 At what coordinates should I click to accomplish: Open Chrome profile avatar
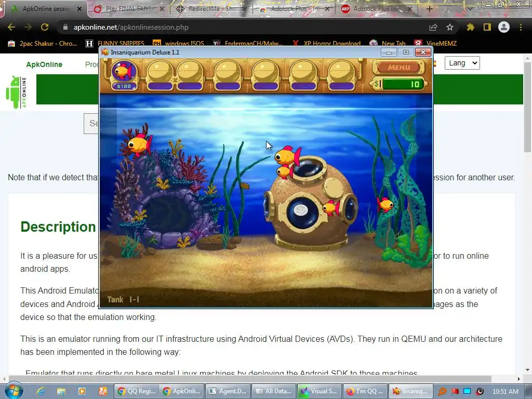point(504,27)
